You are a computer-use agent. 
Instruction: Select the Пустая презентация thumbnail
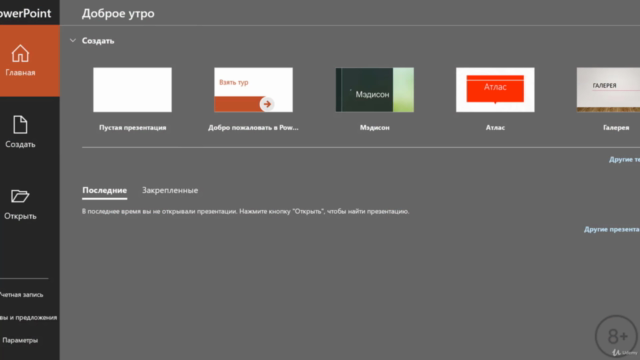coord(132,90)
